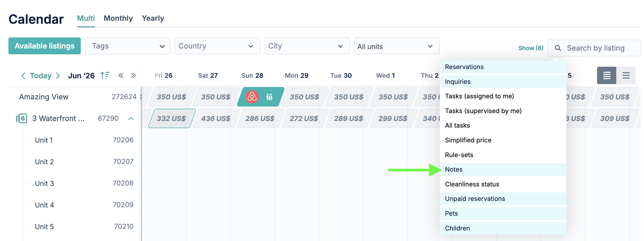Screen dimensions: 644x241
Task: Click the 436 US$ cell on Sat 27
Action: [216, 118]
